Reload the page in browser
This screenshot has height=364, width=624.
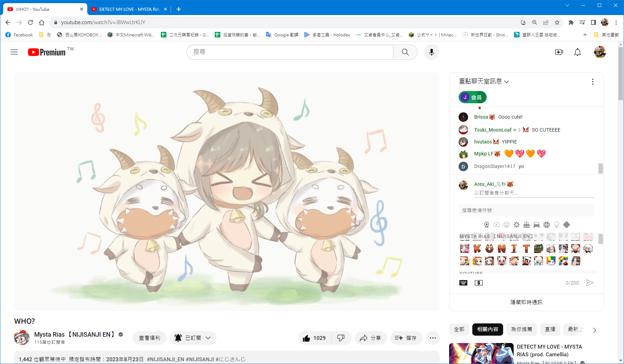[x=30, y=22]
